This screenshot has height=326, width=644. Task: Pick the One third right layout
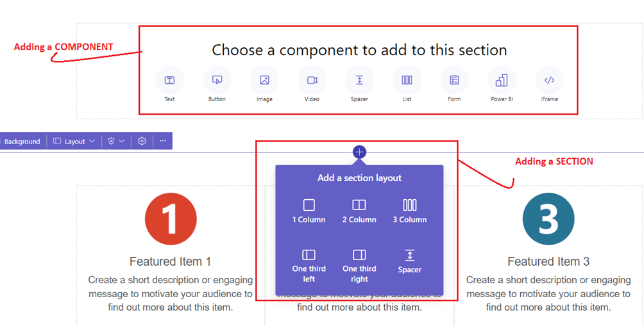click(359, 264)
